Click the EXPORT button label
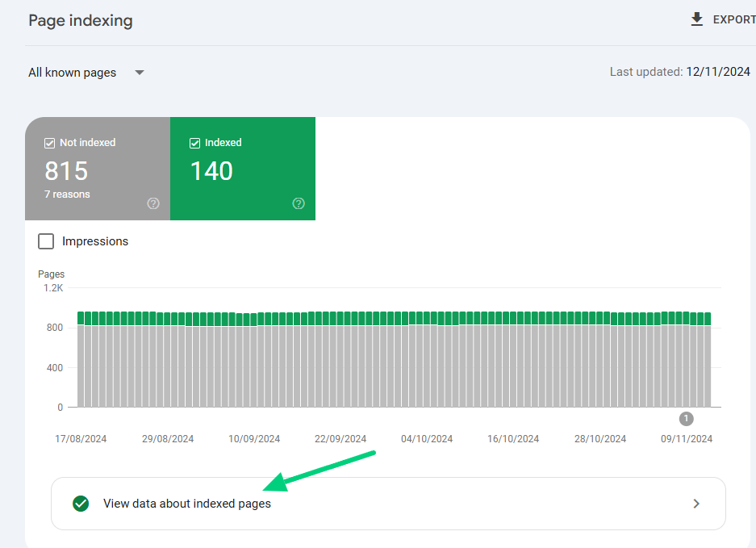The width and height of the screenshot is (756, 548). [x=733, y=19]
